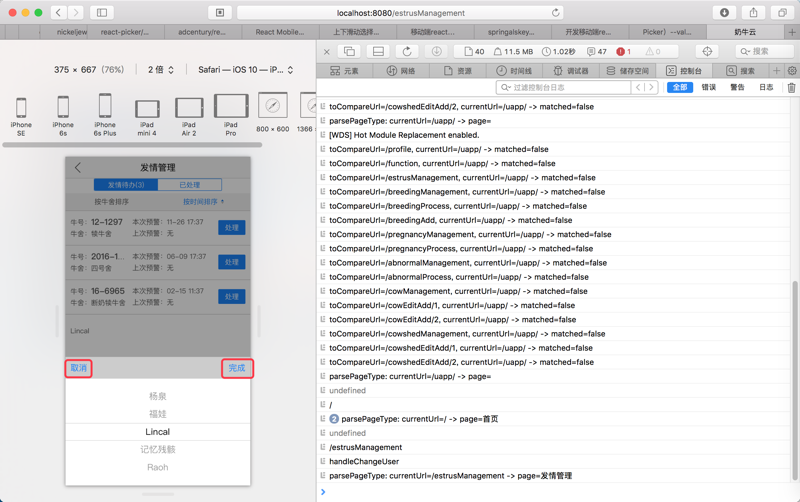
Task: Select the iPad mini 4 device
Action: (x=147, y=118)
